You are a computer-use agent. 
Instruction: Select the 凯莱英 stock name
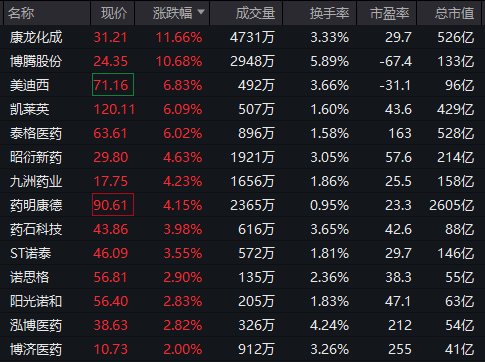pos(30,109)
